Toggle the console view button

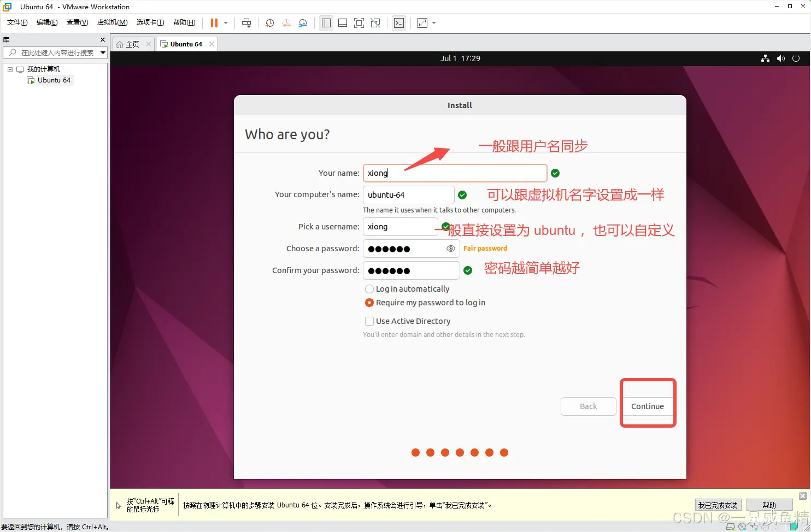click(x=399, y=23)
